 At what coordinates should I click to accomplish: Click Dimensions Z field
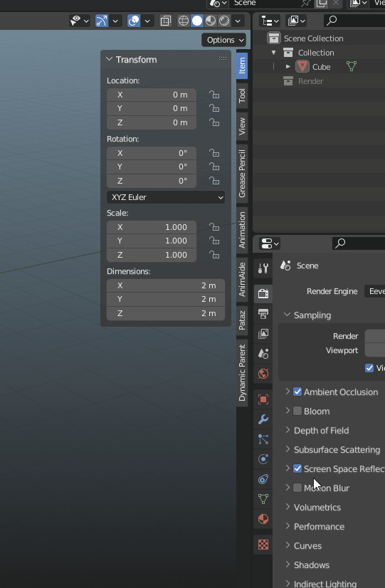pos(166,313)
